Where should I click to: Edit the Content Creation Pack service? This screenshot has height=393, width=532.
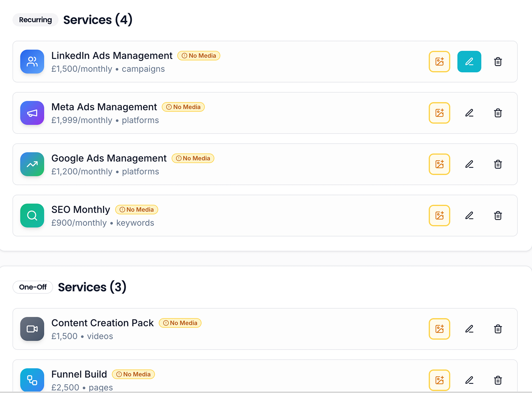point(469,329)
